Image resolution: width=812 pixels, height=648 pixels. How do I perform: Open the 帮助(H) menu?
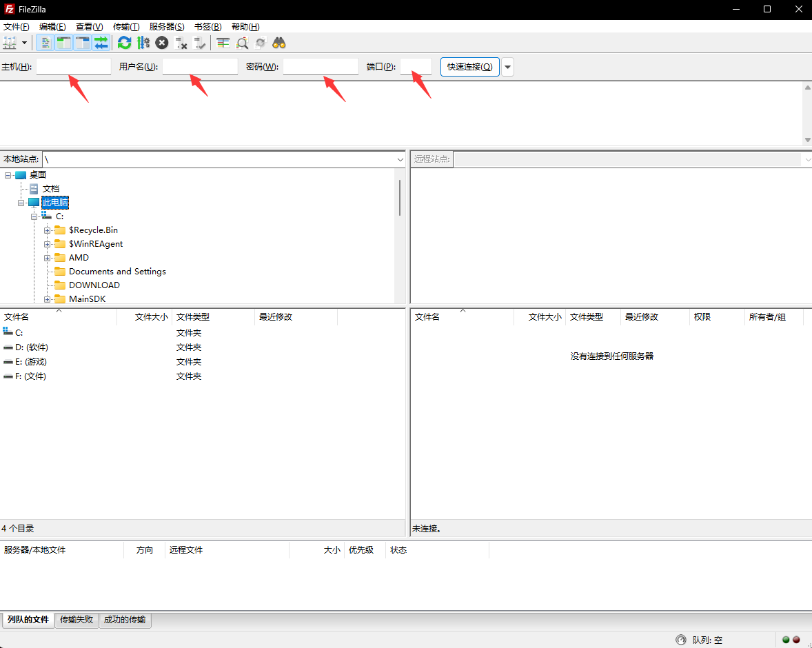click(x=245, y=26)
